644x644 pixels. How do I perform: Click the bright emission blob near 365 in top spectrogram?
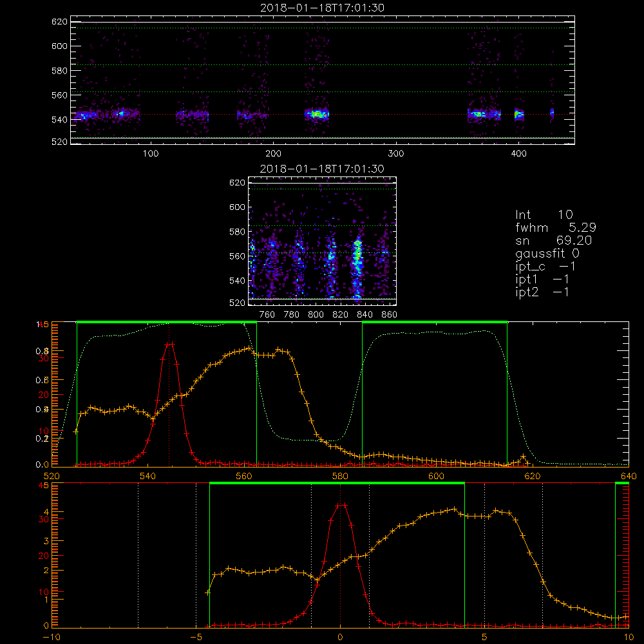pyautogui.click(x=479, y=114)
